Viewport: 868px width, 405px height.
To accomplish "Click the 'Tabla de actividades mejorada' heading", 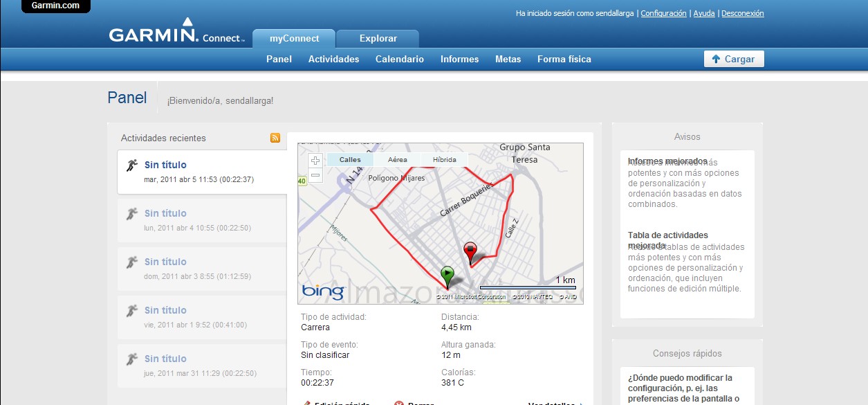I will pyautogui.click(x=668, y=240).
